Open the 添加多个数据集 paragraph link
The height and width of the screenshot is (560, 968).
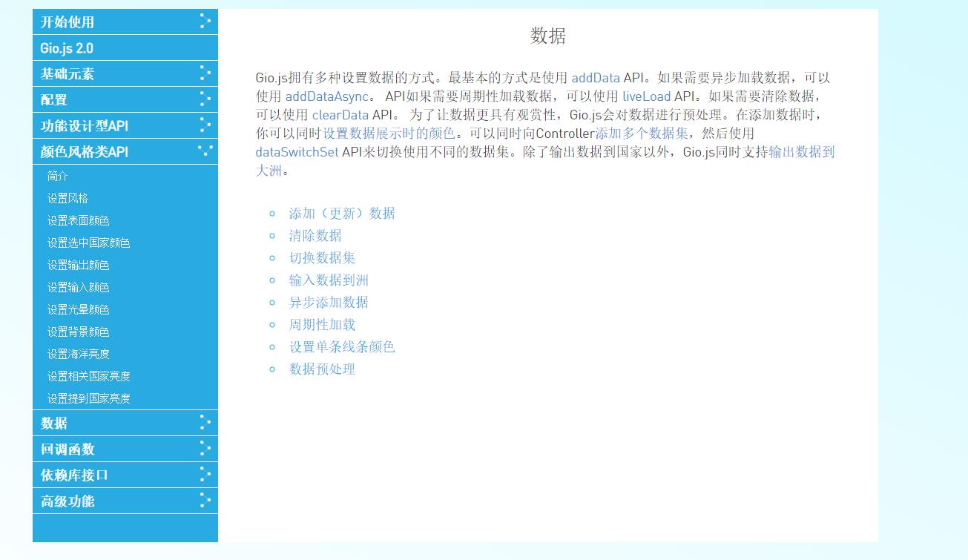click(x=642, y=133)
